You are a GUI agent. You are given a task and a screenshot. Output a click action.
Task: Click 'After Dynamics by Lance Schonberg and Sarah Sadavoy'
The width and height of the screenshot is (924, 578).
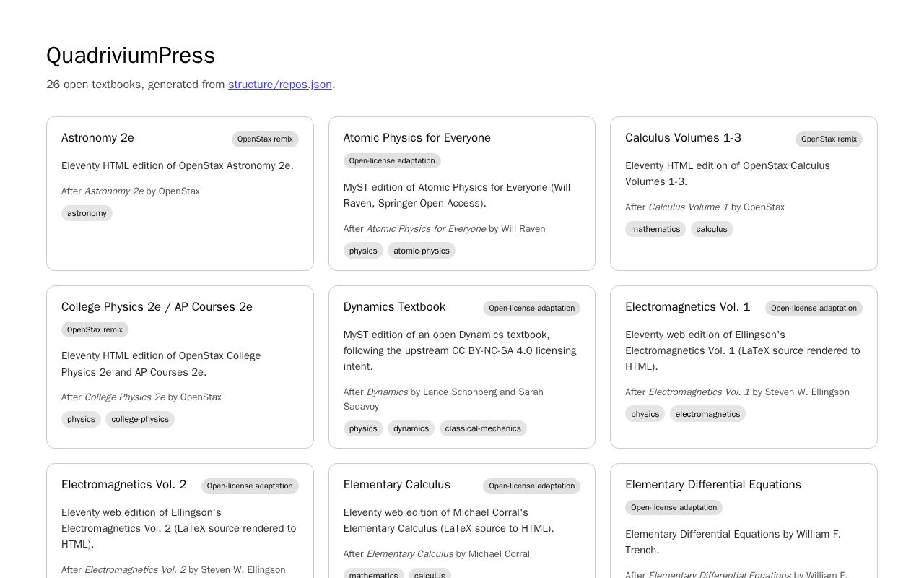[x=443, y=400]
